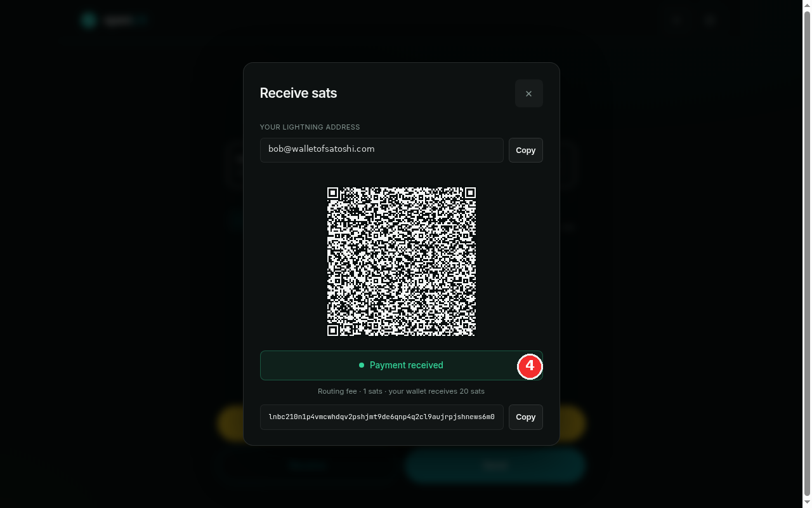Select the lightning address field
This screenshot has height=508, width=812.
point(382,150)
